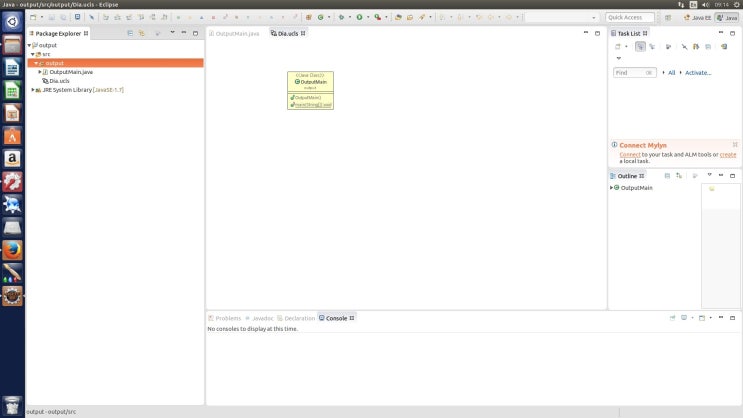Click the Collapse All icon in Task List

coord(708,46)
